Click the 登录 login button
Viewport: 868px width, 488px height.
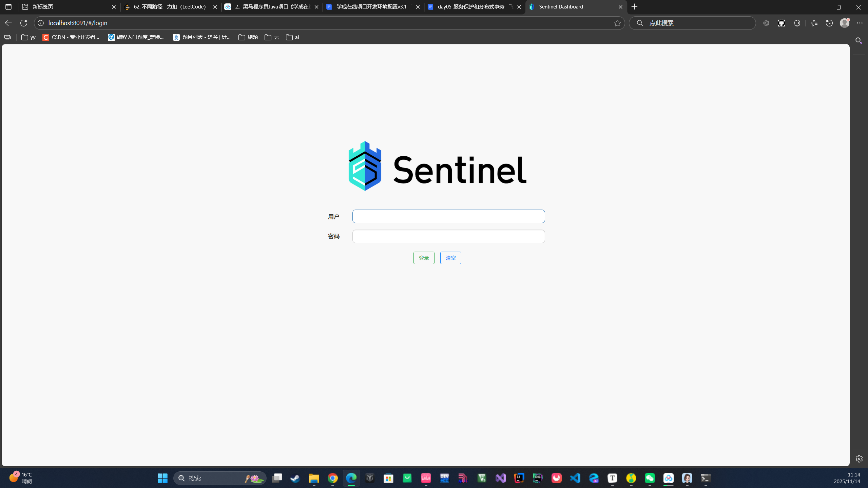pos(423,258)
